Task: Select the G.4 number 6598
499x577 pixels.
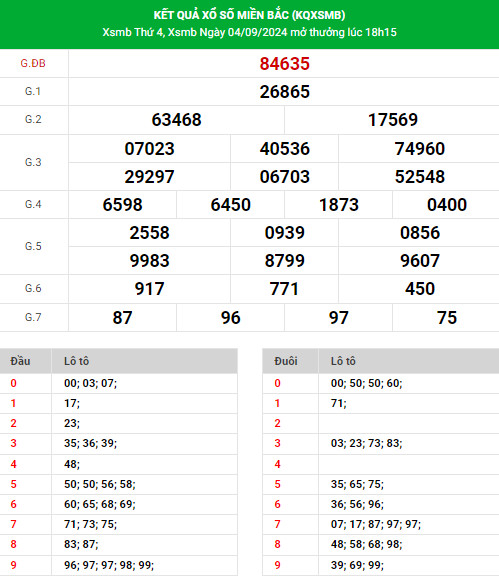Action: [122, 205]
